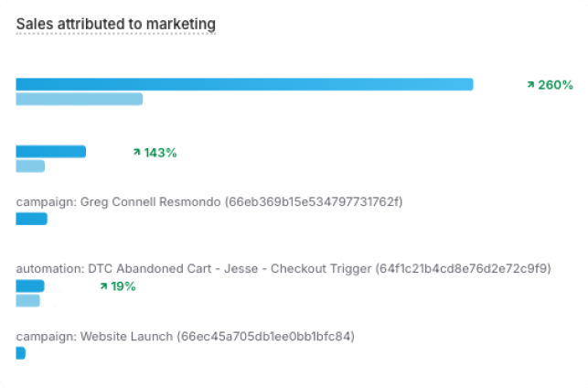Viewport: 588px width, 388px height.
Task: Click the up-arrow icon beside 143%
Action: pos(137,152)
